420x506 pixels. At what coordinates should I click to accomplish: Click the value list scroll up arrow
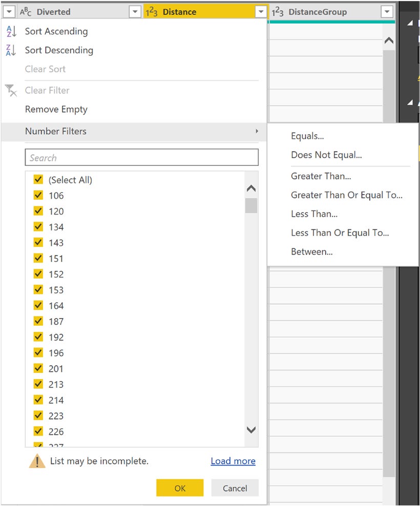click(x=251, y=188)
